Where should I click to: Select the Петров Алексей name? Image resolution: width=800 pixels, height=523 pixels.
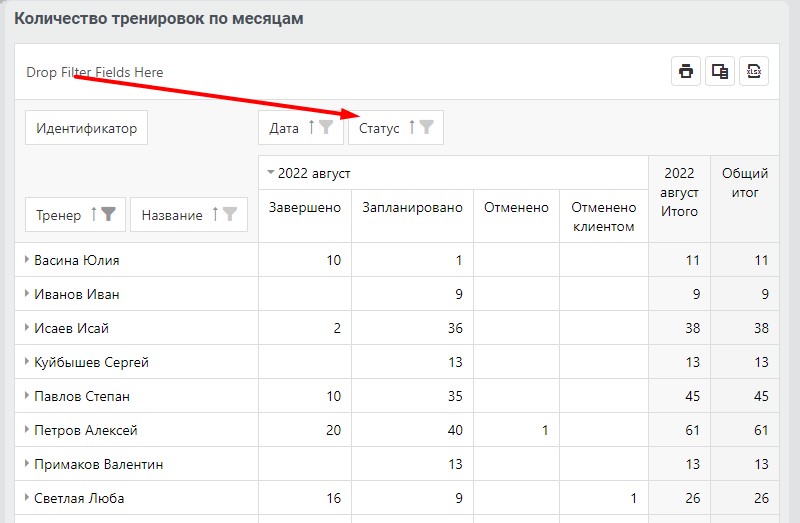pos(86,430)
